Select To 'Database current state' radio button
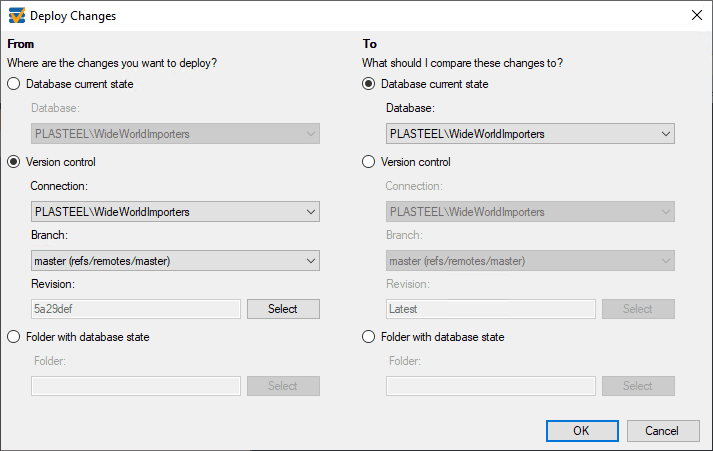 (x=368, y=84)
